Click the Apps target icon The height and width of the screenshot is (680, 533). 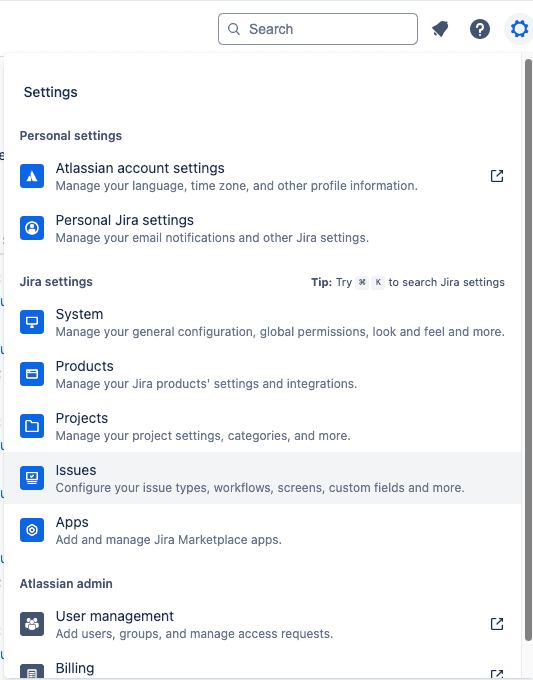pos(32,530)
